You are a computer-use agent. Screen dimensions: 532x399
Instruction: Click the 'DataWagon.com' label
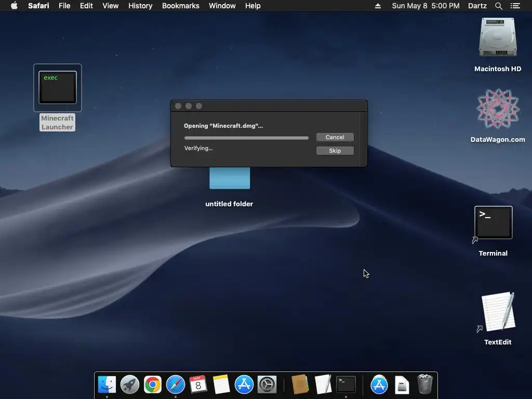pyautogui.click(x=498, y=139)
